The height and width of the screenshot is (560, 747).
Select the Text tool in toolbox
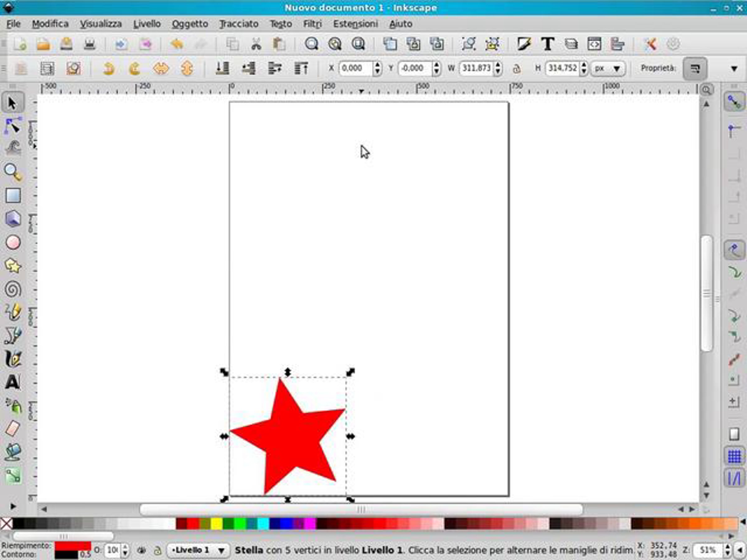coord(13,382)
